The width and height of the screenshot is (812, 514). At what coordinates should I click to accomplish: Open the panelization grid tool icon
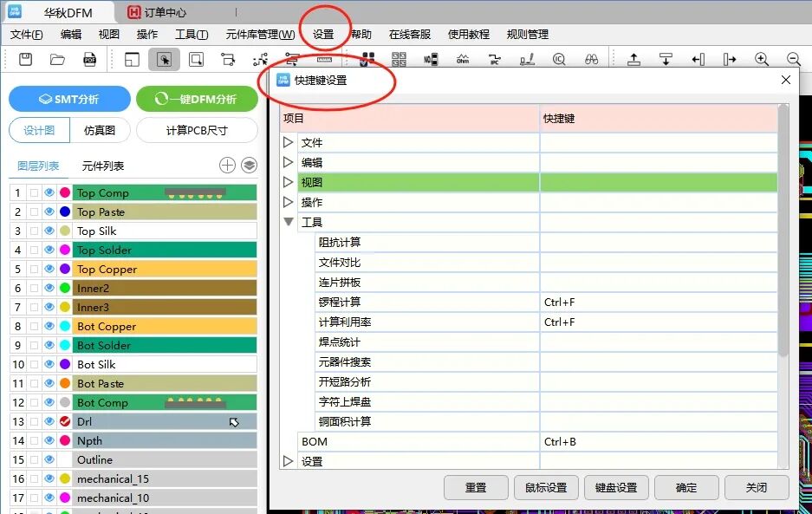[x=399, y=59]
